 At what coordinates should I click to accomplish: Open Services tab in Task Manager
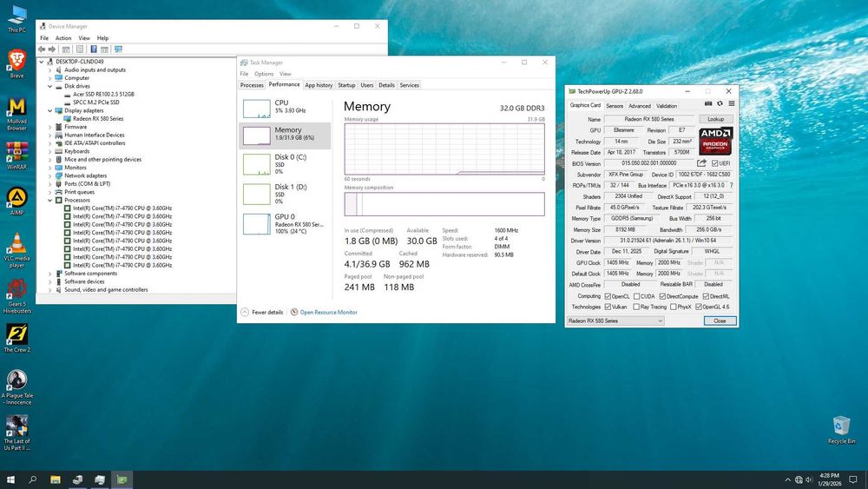click(x=409, y=85)
